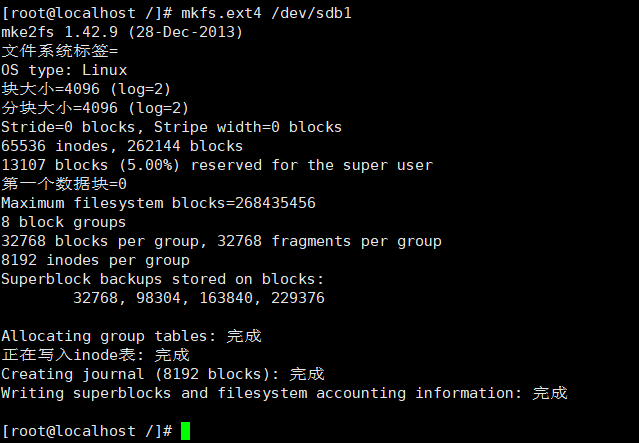Click the superblock backup number 229376
639x443 pixels.
298,298
